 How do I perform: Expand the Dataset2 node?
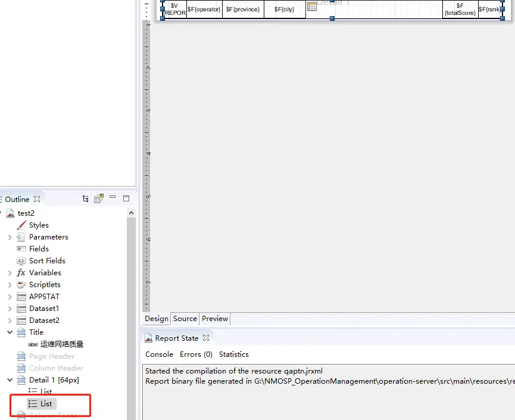[x=10, y=321]
